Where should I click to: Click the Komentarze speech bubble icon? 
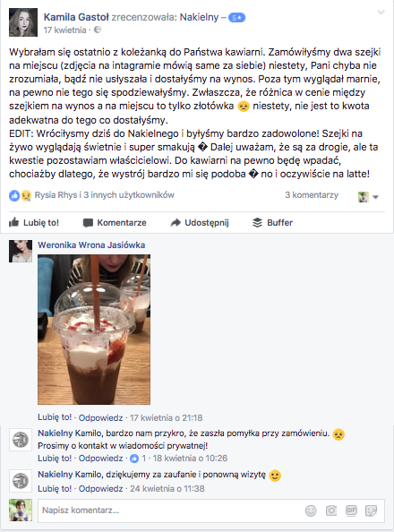[x=88, y=223]
